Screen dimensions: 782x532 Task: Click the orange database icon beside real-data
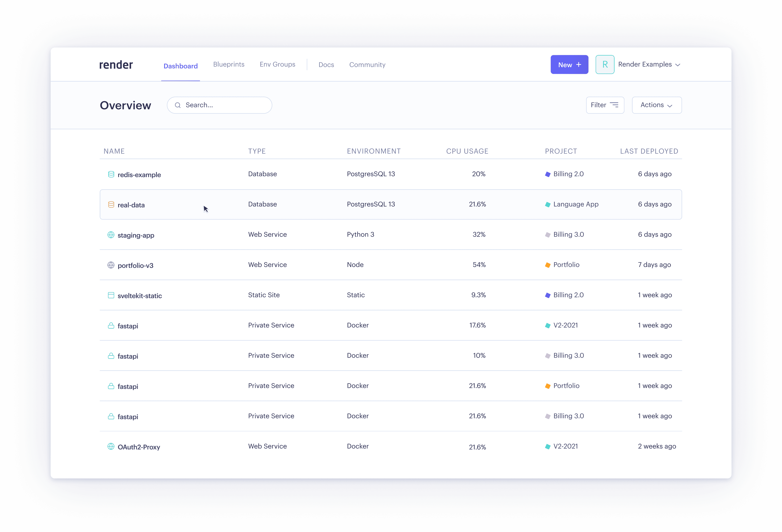tap(111, 205)
